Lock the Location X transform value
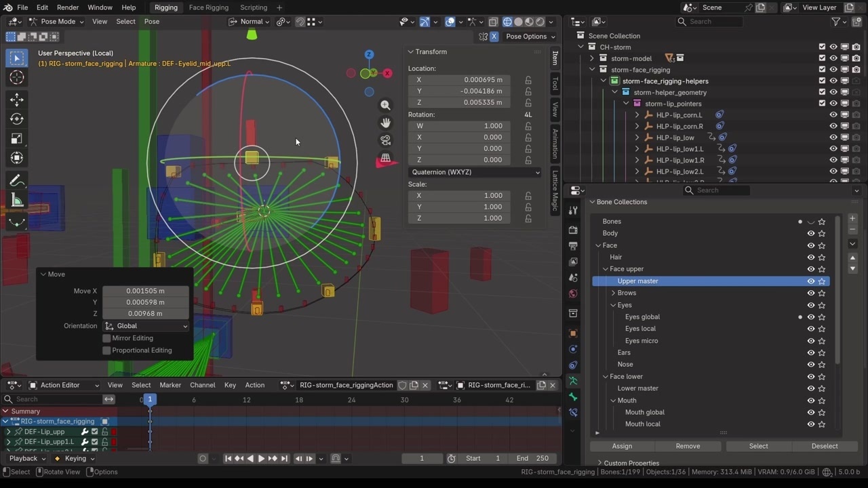 (x=528, y=80)
